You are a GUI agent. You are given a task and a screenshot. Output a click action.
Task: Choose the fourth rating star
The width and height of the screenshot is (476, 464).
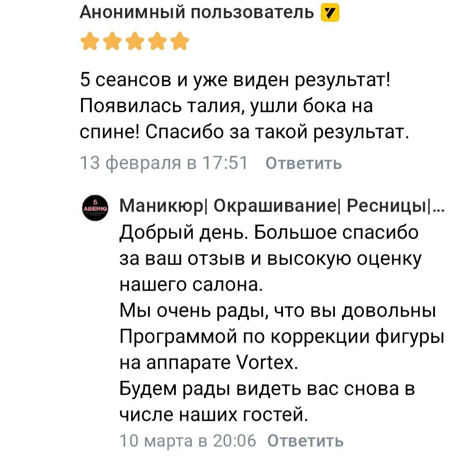(157, 43)
